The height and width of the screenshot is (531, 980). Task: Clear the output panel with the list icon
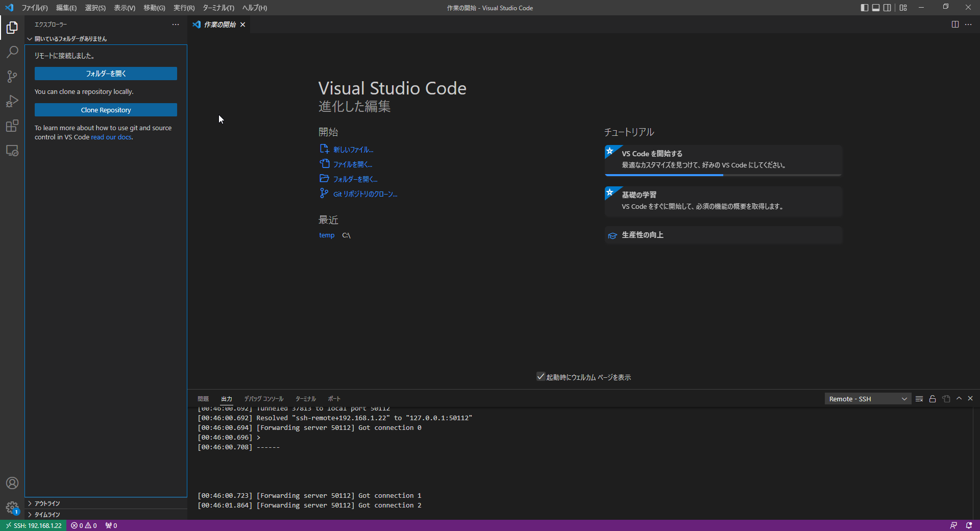(919, 399)
